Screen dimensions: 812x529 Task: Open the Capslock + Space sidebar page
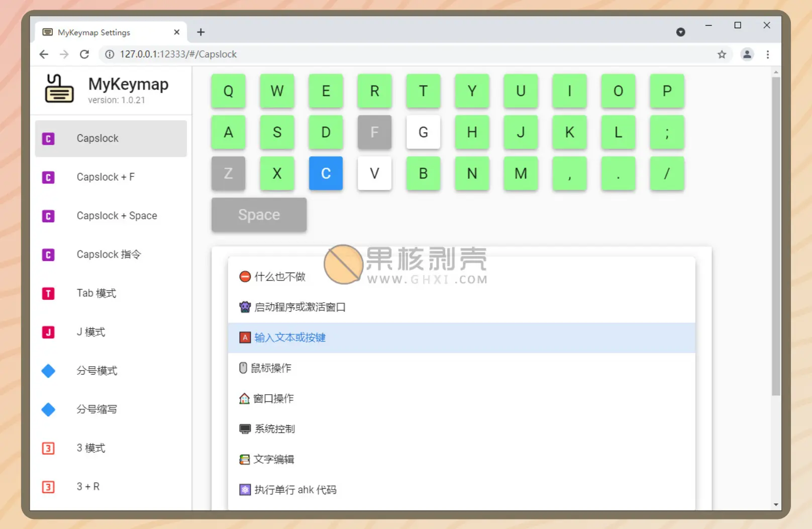point(117,216)
